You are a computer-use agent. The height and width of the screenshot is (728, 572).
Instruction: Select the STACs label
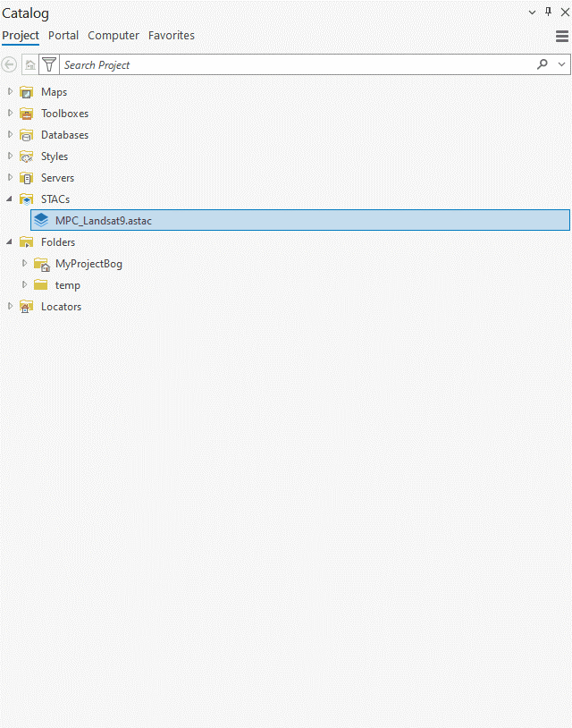tap(55, 199)
